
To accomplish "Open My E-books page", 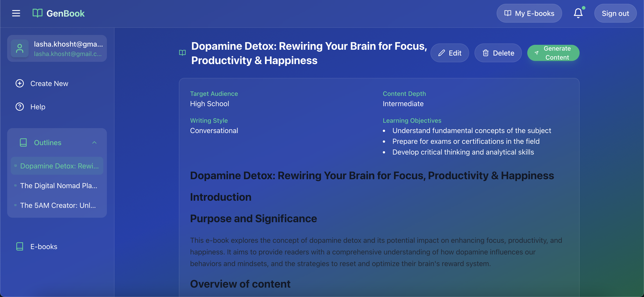I will pyautogui.click(x=529, y=13).
